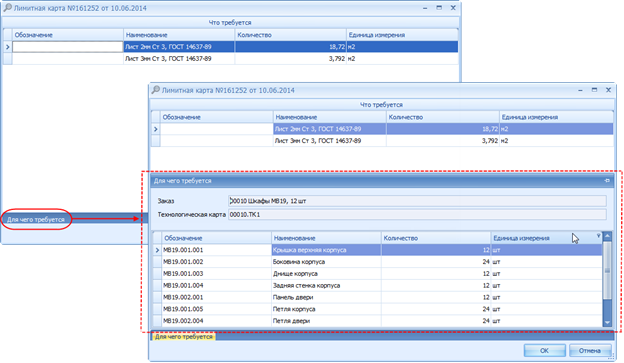Click Обозначение header in front window upper table
The height and width of the screenshot is (363, 624).
tap(216, 117)
